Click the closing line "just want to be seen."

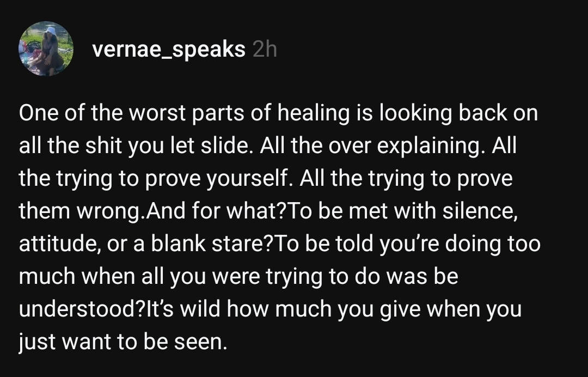coord(123,342)
